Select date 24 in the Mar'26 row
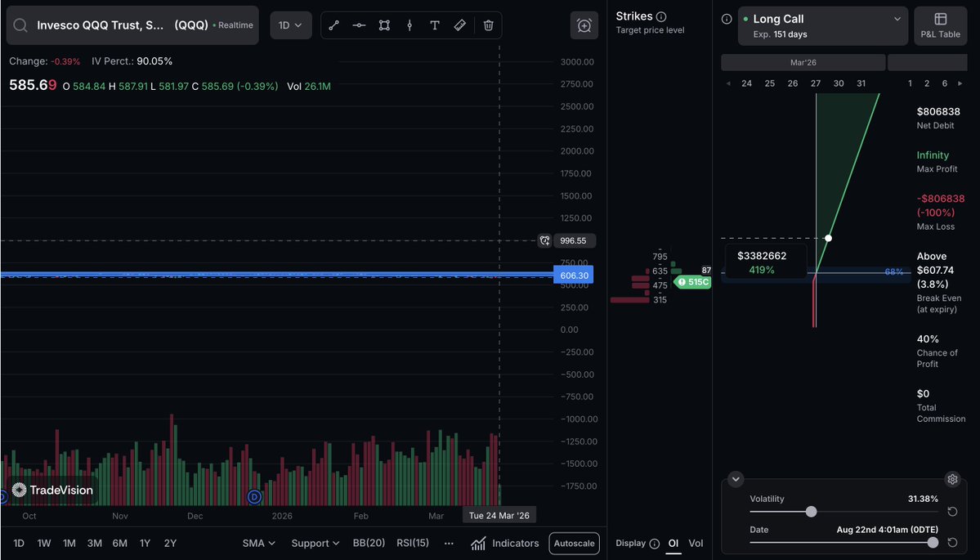 pyautogui.click(x=746, y=83)
